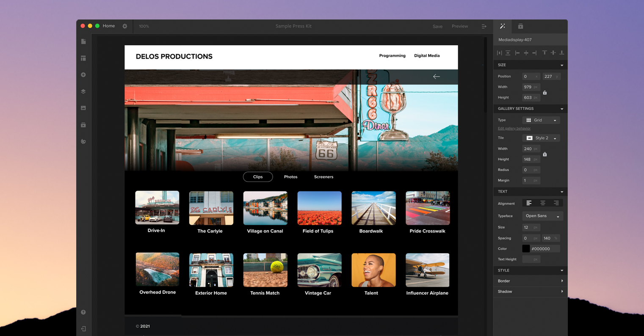The height and width of the screenshot is (336, 644).
Task: Select the magic wand style tool
Action: pyautogui.click(x=502, y=26)
